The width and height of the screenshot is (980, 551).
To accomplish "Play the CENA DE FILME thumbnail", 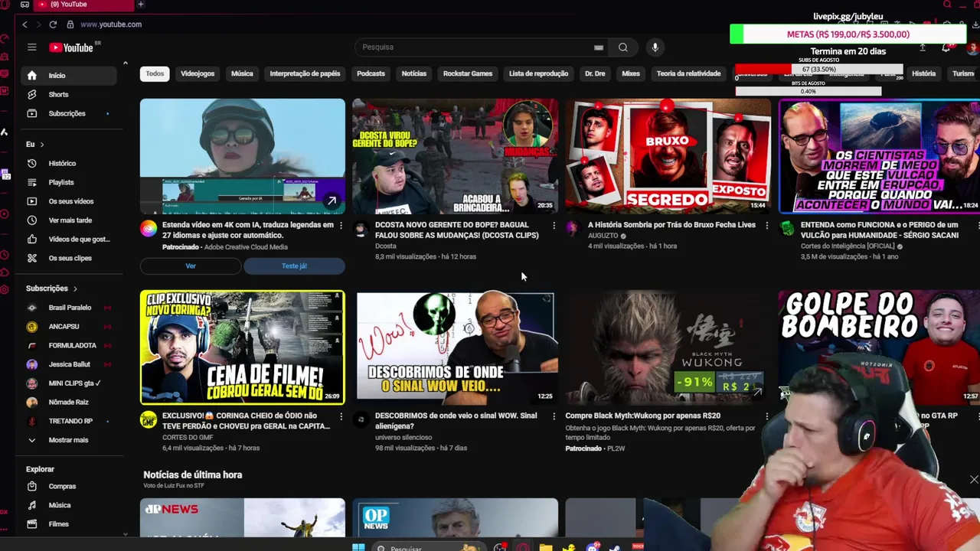I will [x=243, y=347].
